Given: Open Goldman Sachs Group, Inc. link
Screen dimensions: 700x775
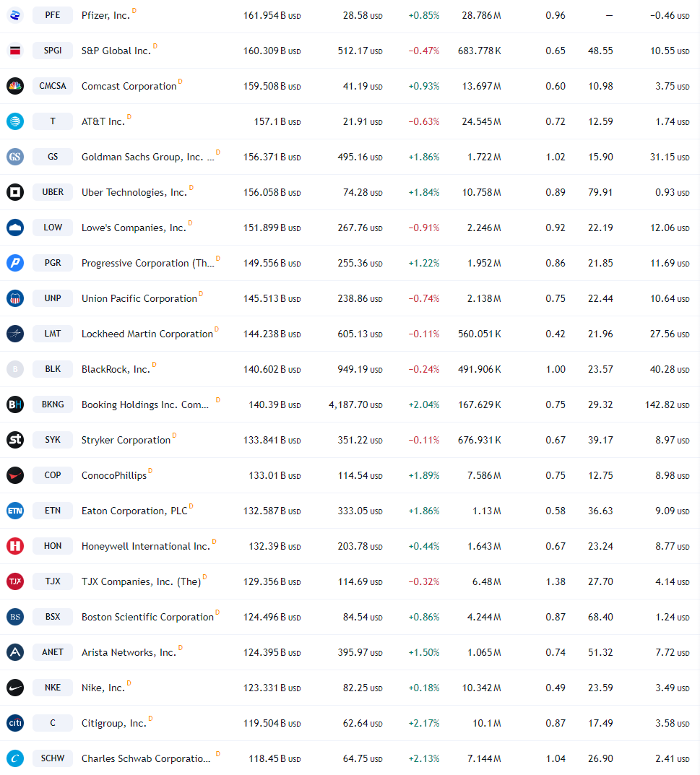Looking at the screenshot, I should (148, 157).
